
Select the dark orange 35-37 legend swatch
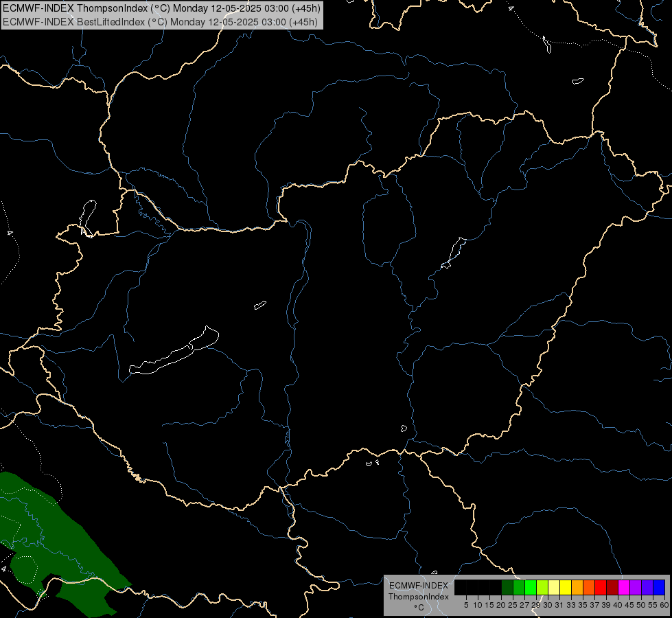coord(589,587)
